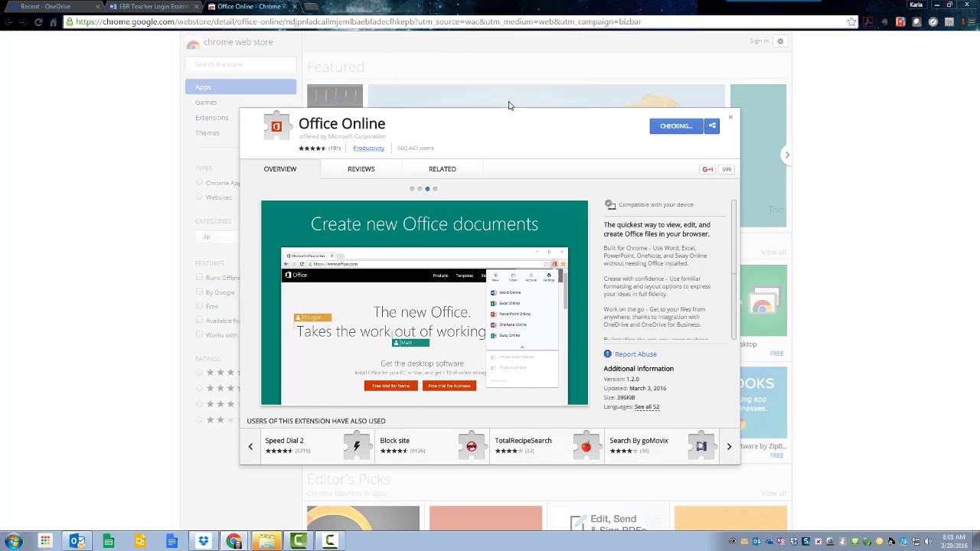Switch to the Reviews tab

(x=361, y=169)
